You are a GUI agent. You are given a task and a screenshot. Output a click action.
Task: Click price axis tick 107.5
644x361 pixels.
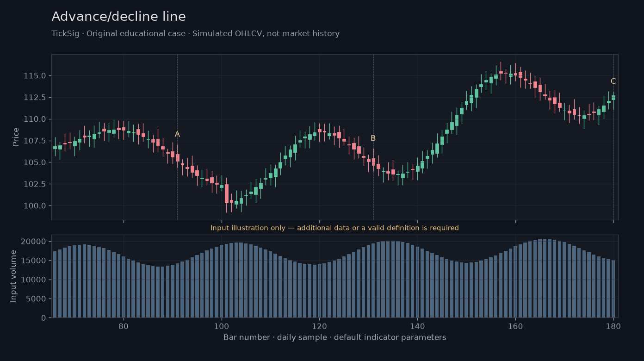pos(35,141)
